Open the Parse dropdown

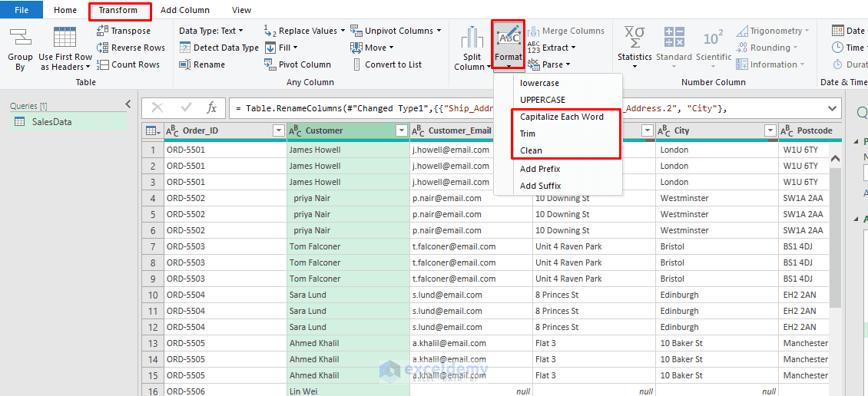pos(548,64)
